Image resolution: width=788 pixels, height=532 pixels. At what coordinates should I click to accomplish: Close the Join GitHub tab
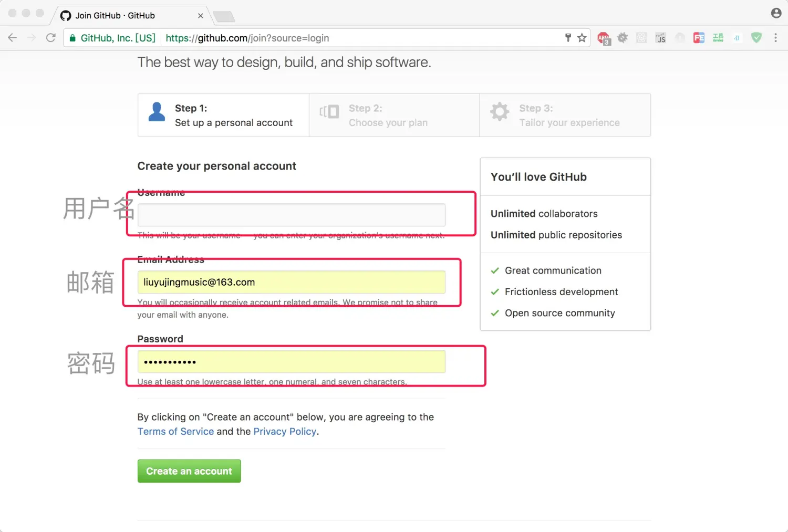pos(200,16)
